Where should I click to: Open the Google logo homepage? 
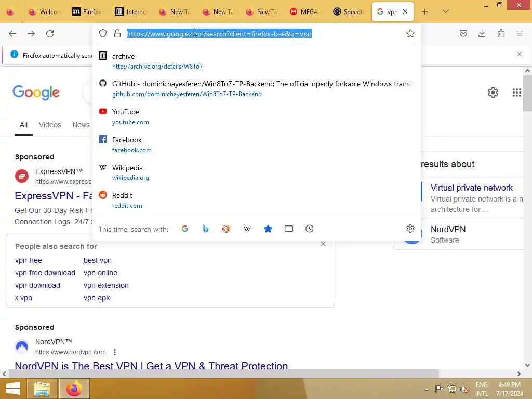click(36, 92)
